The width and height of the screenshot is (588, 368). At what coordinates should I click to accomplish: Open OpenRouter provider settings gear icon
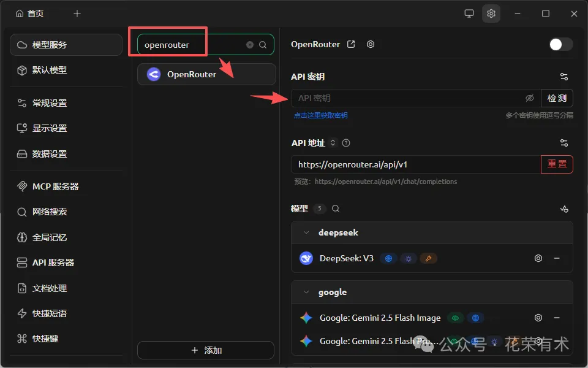pyautogui.click(x=371, y=44)
